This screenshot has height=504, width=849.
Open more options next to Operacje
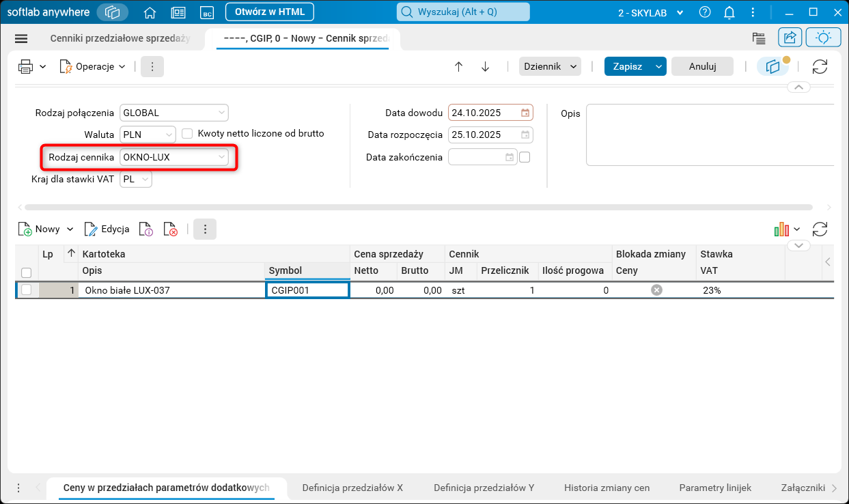point(152,66)
